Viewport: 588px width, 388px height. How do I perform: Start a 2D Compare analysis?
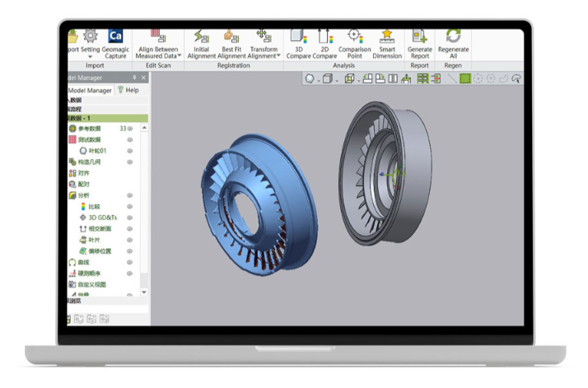[x=324, y=44]
